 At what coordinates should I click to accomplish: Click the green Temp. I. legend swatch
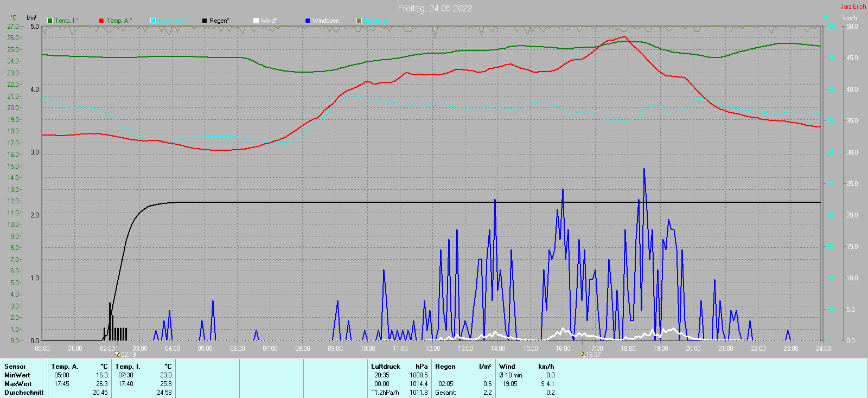click(x=50, y=21)
